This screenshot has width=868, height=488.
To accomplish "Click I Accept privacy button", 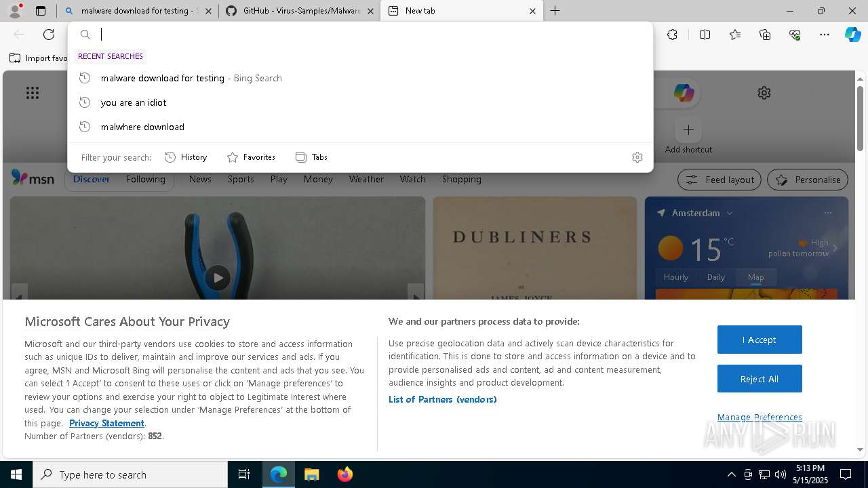I will pos(759,340).
